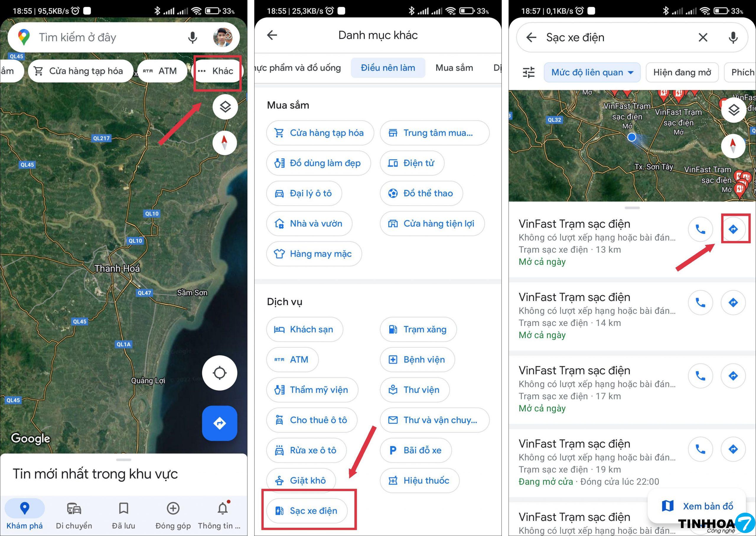Toggle the Hiện đang mở filter chip
This screenshot has width=756, height=536.
pyautogui.click(x=682, y=72)
